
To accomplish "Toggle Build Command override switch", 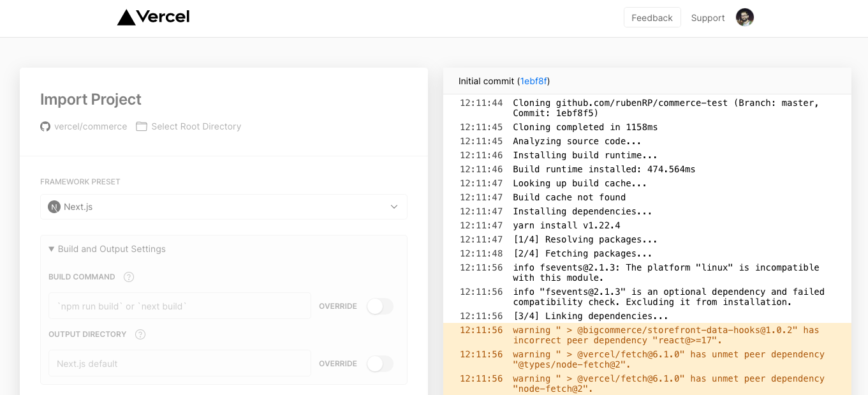I will click(x=380, y=306).
